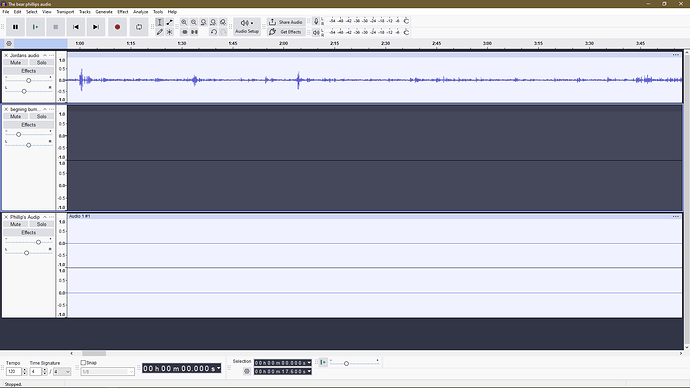This screenshot has height=388, width=690.
Task: Click the Zoom Out magnifier
Action: (194, 22)
